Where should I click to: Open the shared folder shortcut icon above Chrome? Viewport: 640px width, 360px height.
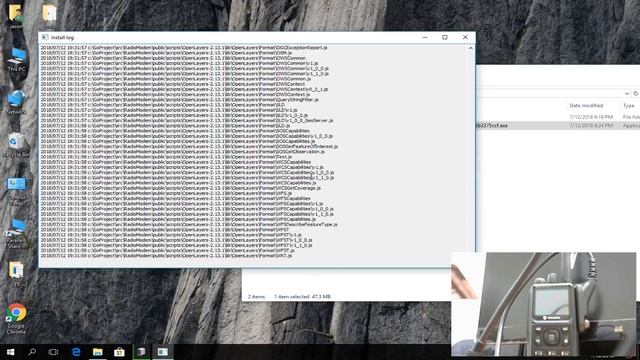(16, 275)
